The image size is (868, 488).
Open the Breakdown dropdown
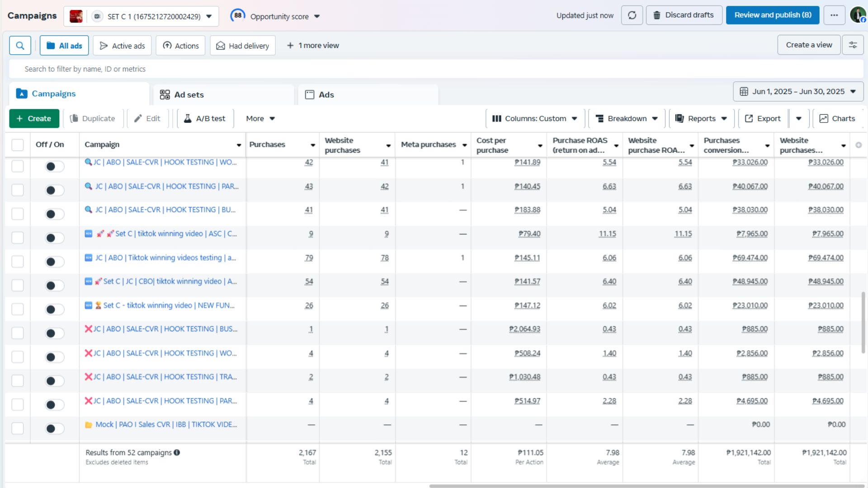coord(627,118)
